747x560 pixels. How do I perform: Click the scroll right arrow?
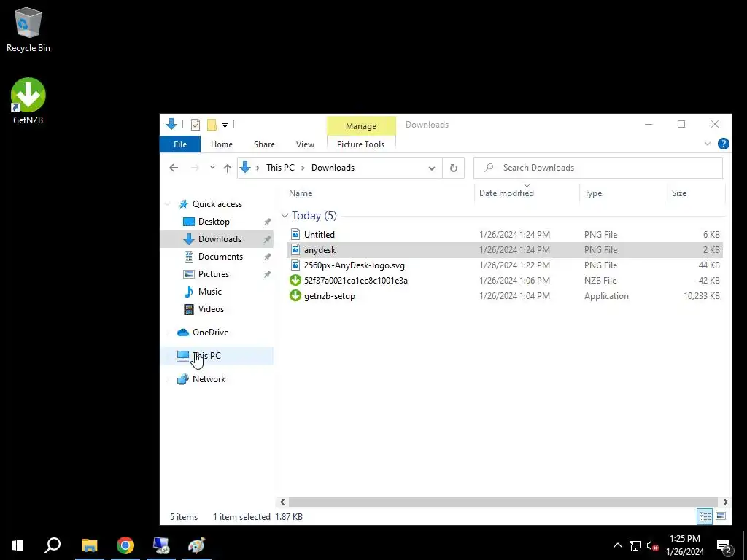725,502
